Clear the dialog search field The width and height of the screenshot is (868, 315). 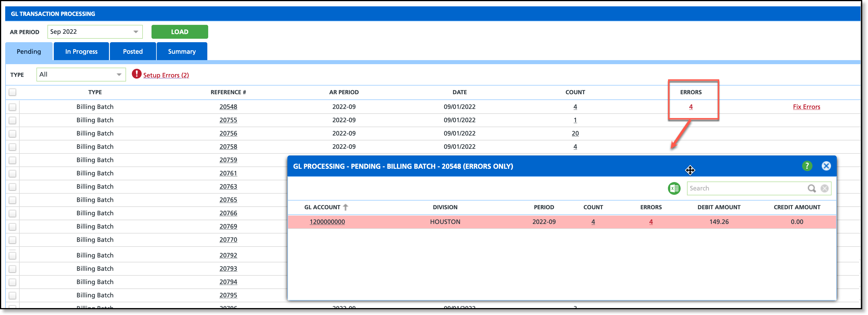click(824, 188)
